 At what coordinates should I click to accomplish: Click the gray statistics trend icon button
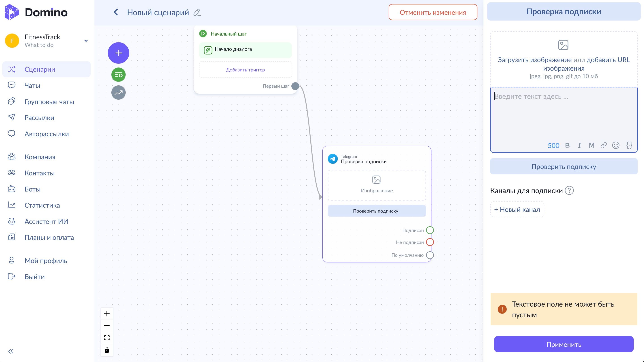pos(118,93)
